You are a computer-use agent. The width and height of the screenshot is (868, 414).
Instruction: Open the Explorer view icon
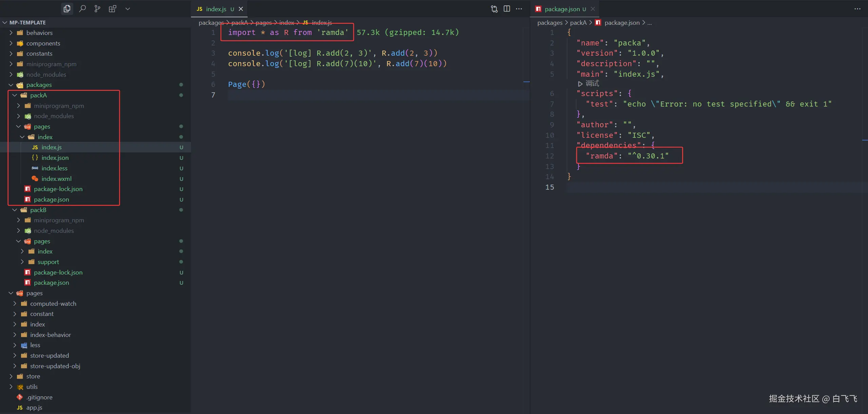pos(67,9)
